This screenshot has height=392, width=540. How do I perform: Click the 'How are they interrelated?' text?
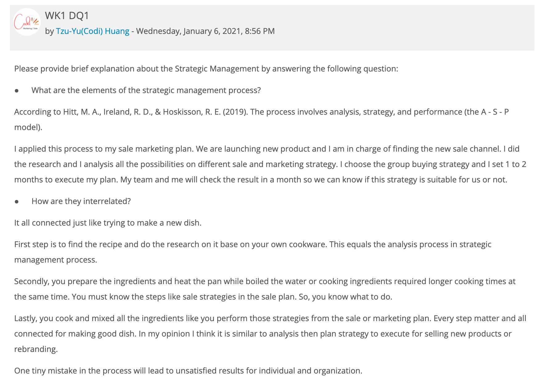point(81,201)
